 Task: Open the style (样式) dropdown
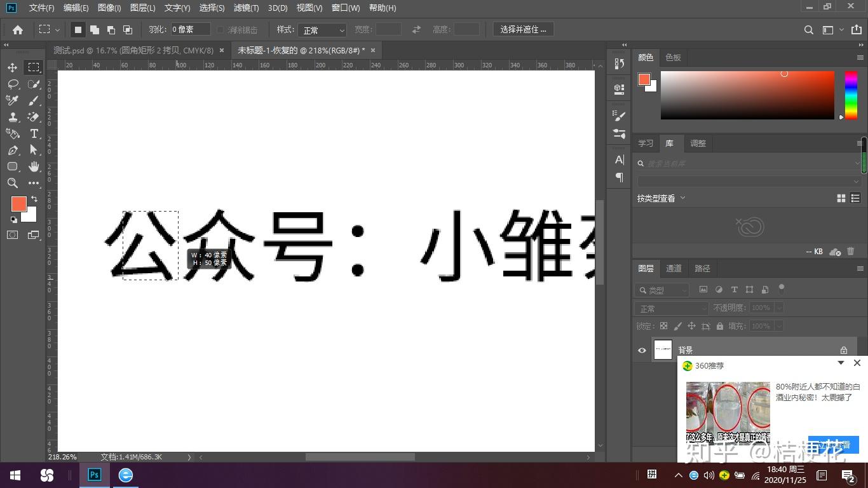322,30
